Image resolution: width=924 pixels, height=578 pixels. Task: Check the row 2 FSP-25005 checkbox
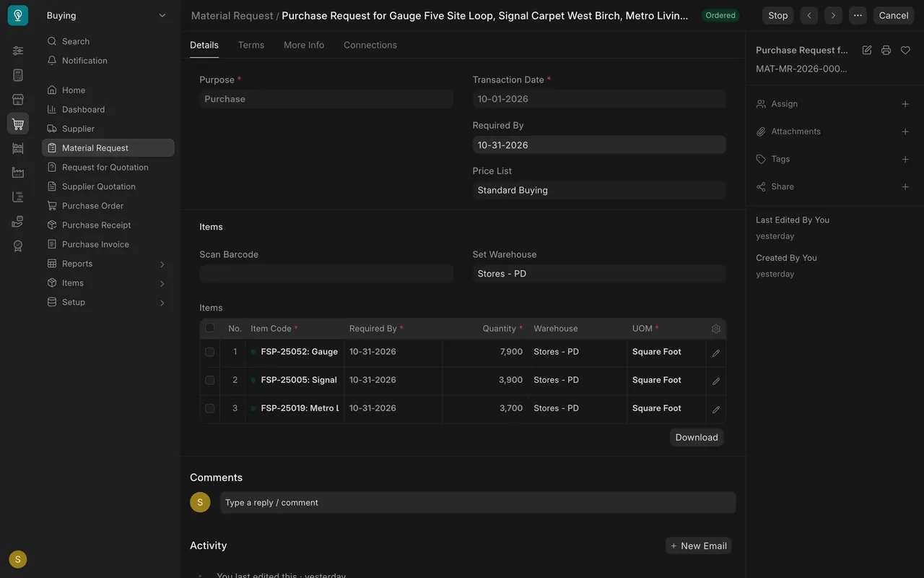click(210, 380)
